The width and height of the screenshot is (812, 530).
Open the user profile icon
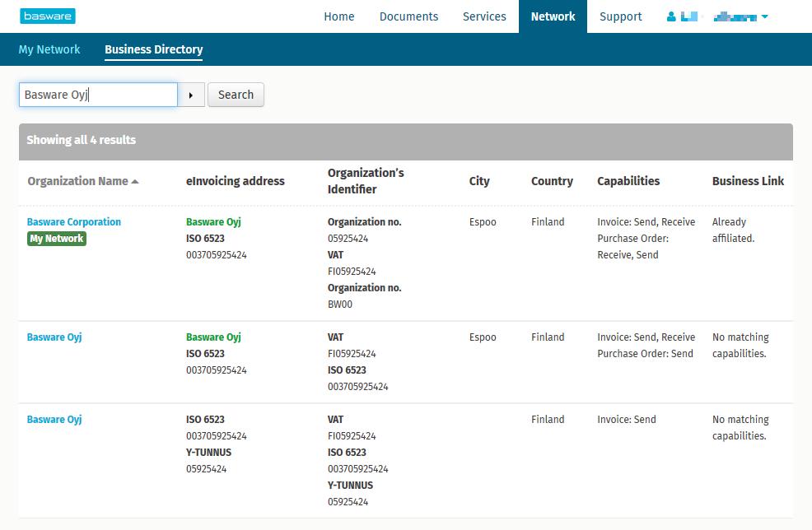coord(671,16)
